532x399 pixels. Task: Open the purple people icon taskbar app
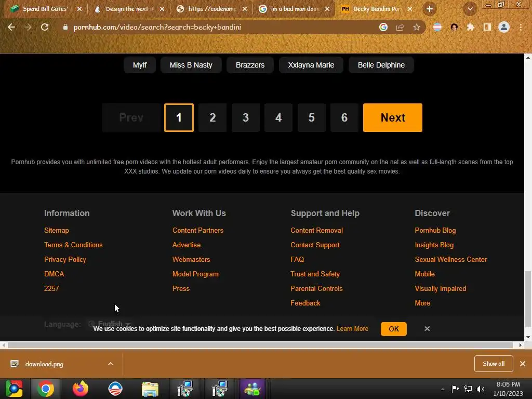(252, 389)
